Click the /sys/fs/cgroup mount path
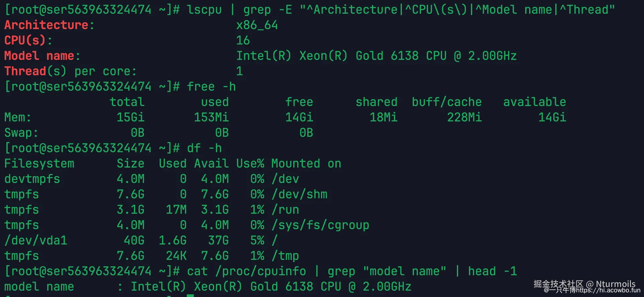644x297 pixels. pyautogui.click(x=320, y=225)
